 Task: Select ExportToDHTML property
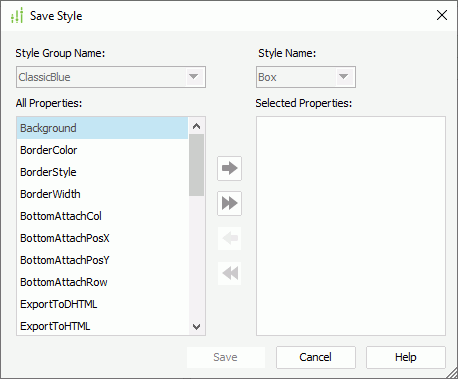tap(102, 304)
